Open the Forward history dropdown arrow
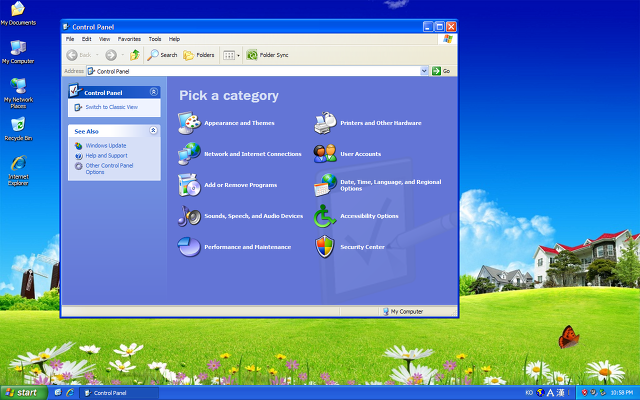Image resolution: width=640 pixels, height=400 pixels. tap(122, 55)
